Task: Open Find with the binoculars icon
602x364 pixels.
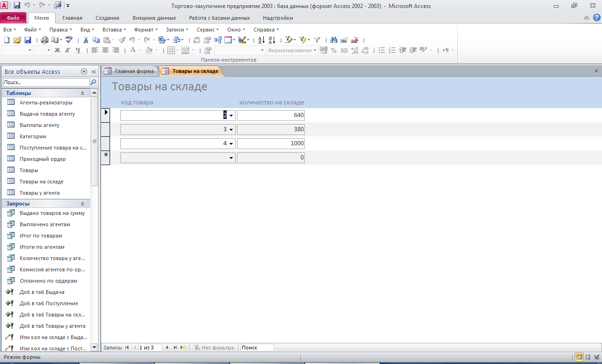Action: 334,40
